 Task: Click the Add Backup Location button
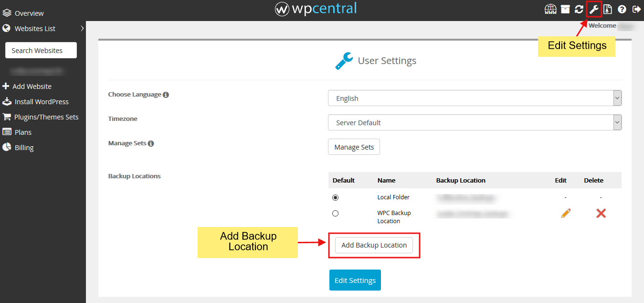click(374, 245)
